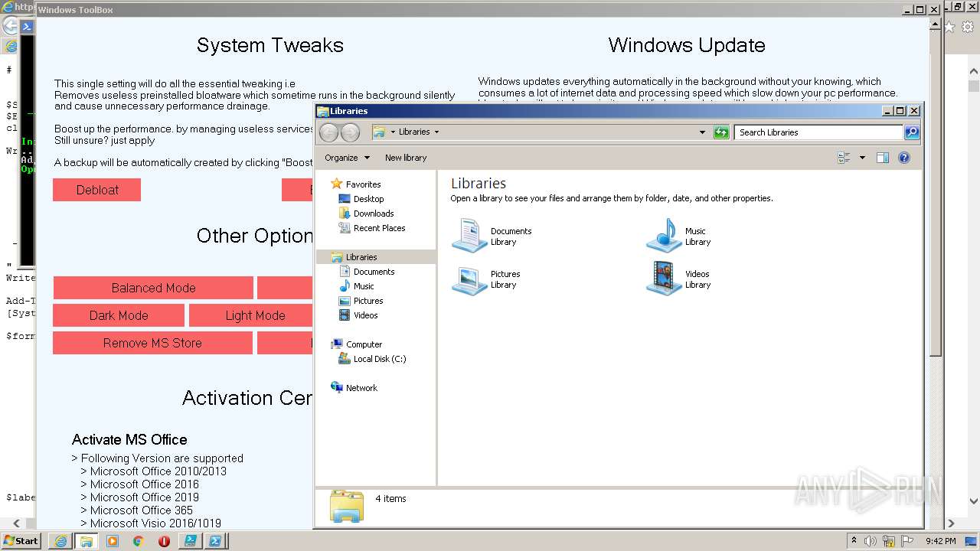Click the Debloat button
Image resolution: width=980 pixels, height=551 pixels.
pos(97,190)
